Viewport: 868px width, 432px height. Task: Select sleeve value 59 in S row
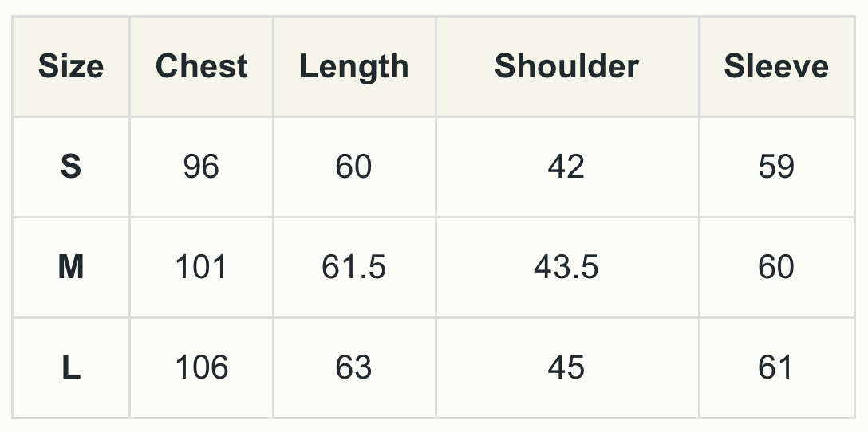point(775,167)
